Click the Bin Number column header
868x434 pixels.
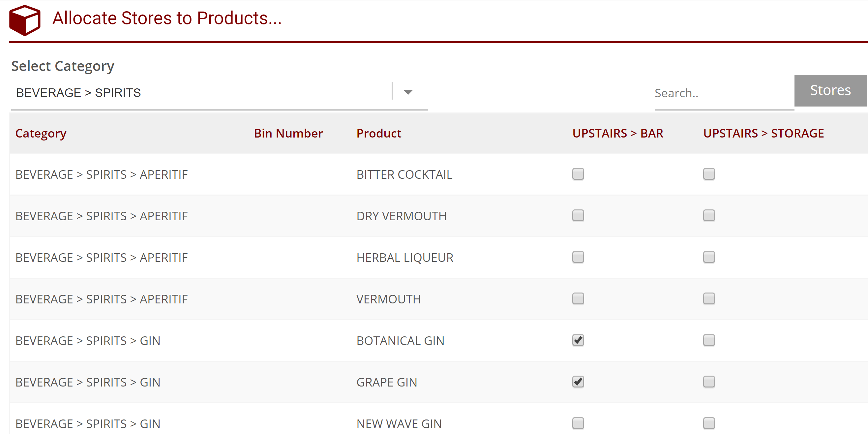coord(288,133)
